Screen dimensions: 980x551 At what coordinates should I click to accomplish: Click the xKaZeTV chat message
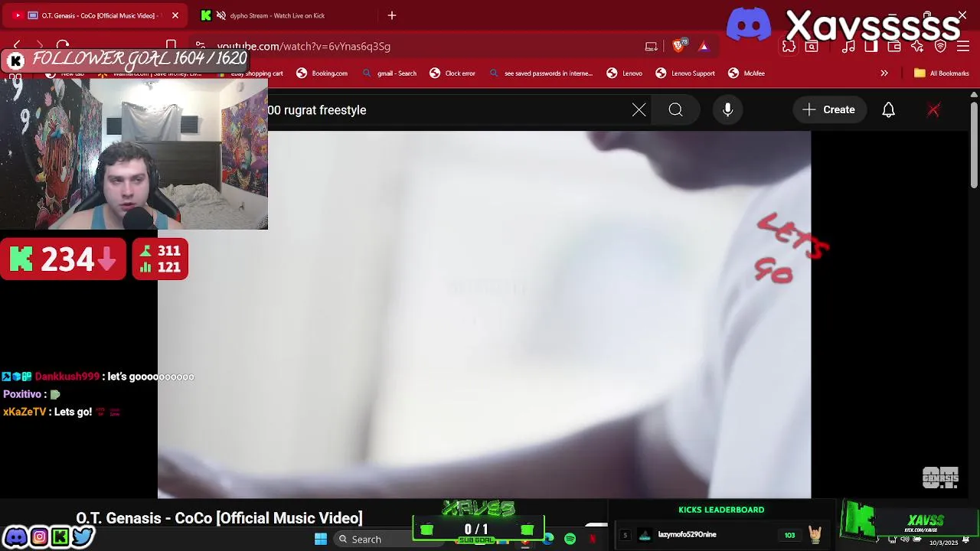pyautogui.click(x=61, y=412)
